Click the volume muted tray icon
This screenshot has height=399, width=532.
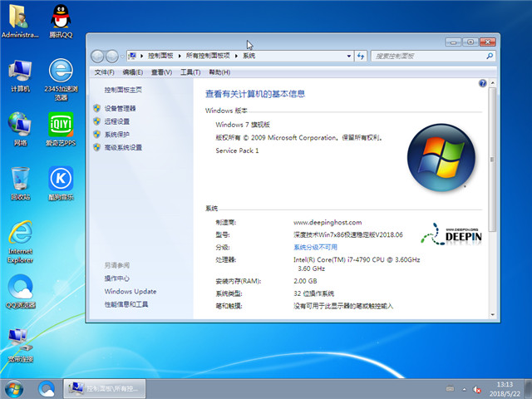(477, 390)
